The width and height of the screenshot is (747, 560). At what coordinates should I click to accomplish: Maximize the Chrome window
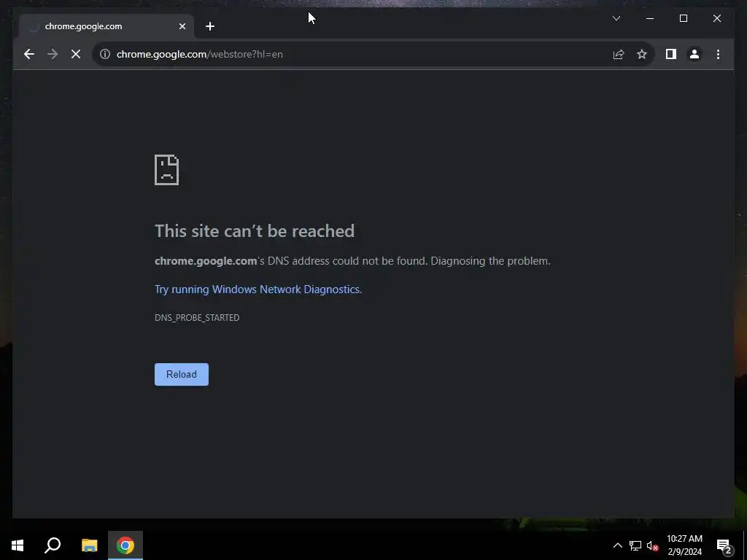pyautogui.click(x=683, y=18)
